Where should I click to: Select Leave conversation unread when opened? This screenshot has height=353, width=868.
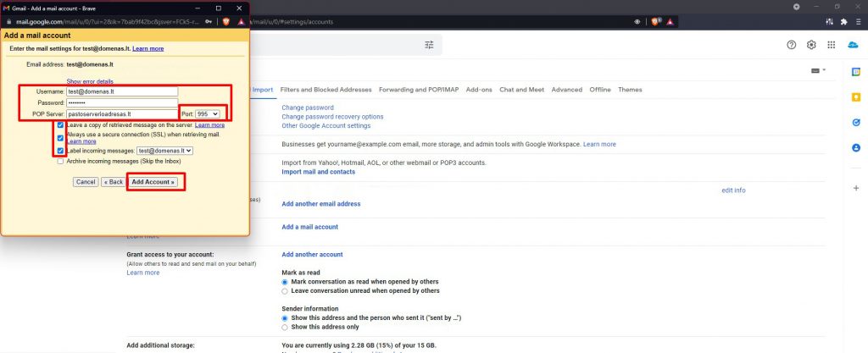[x=285, y=290]
